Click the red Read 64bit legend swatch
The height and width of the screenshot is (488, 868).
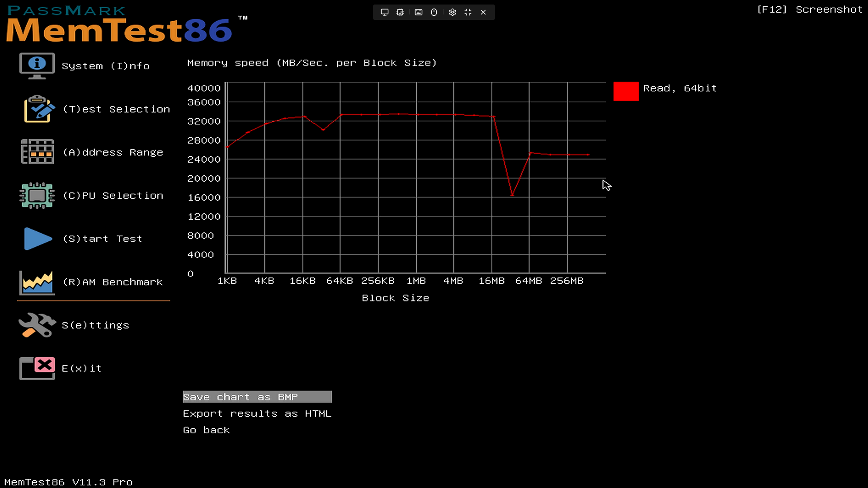point(626,91)
